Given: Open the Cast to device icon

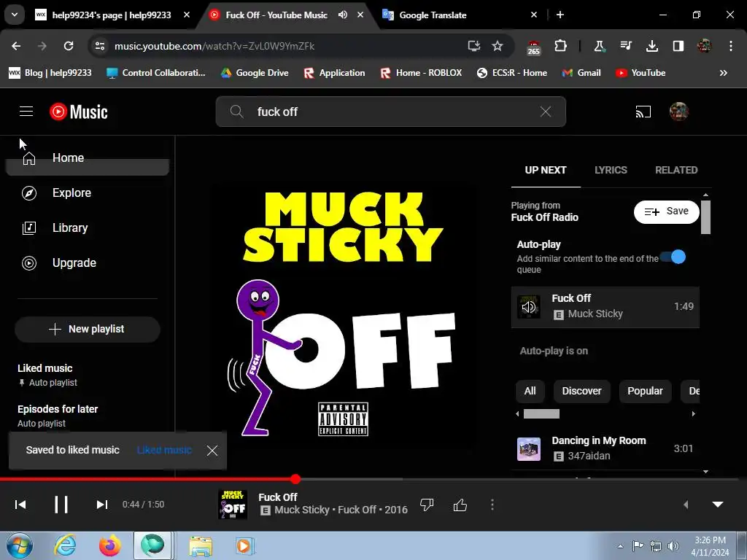Looking at the screenshot, I should point(643,112).
